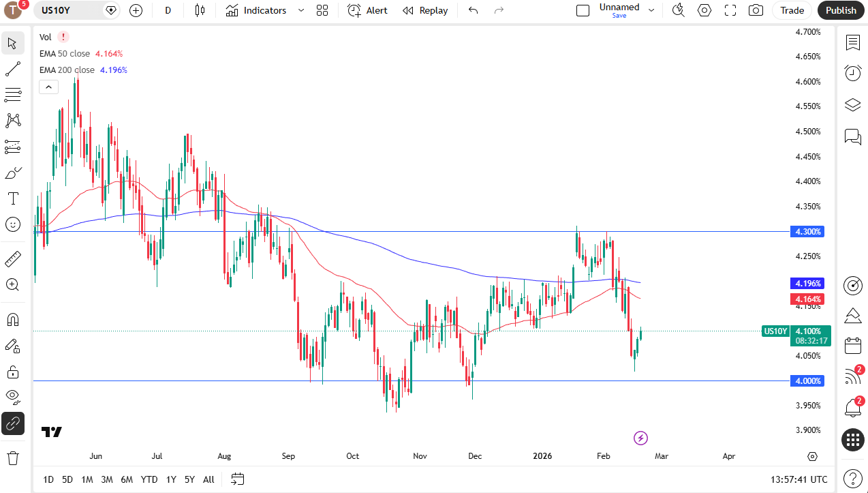The image size is (868, 493).
Task: Select the 1D date range
Action: 48,479
